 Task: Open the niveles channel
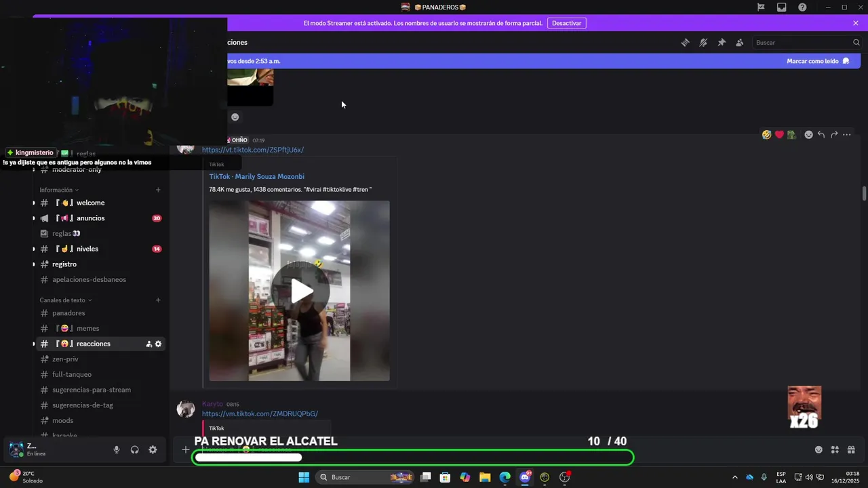pyautogui.click(x=100, y=249)
